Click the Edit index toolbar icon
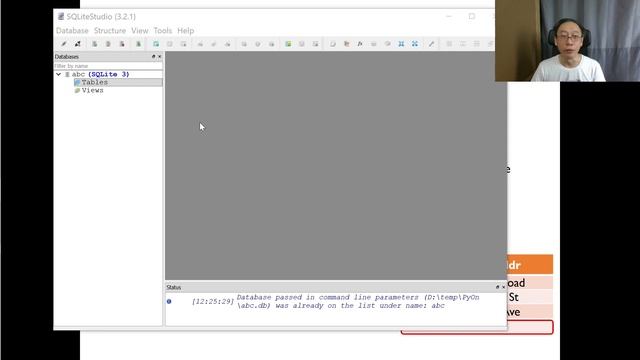 tap(214, 44)
